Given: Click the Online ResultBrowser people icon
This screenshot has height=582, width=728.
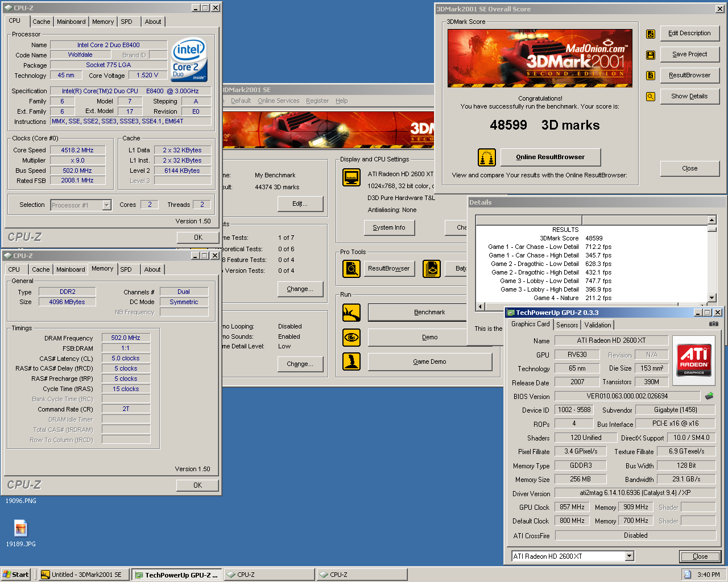Looking at the screenshot, I should click(486, 157).
